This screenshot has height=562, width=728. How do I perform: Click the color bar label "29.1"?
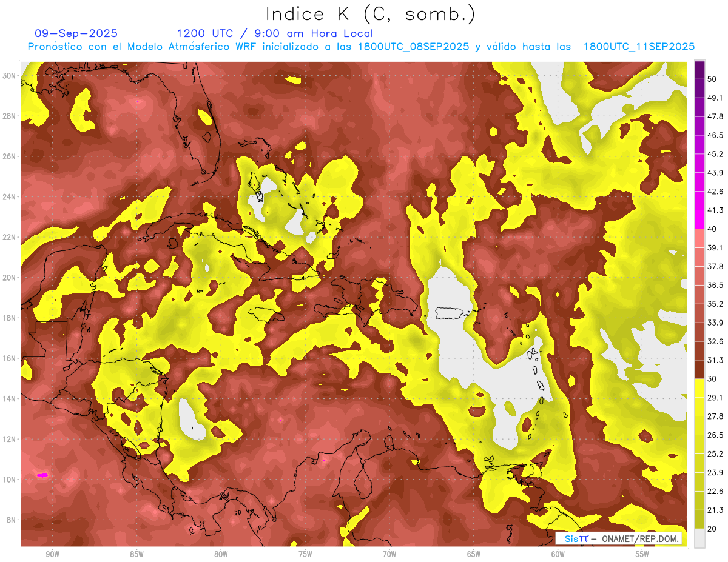[x=715, y=398]
